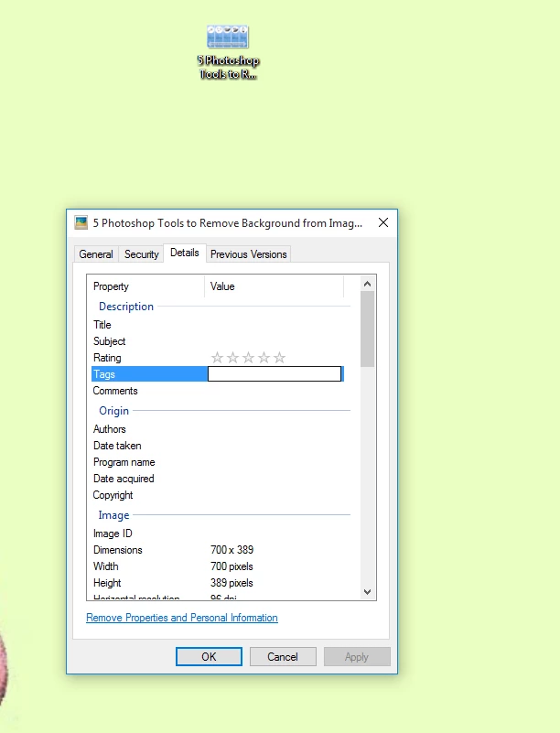The width and height of the screenshot is (560, 733).
Task: Click the Property column header
Action: (x=145, y=286)
